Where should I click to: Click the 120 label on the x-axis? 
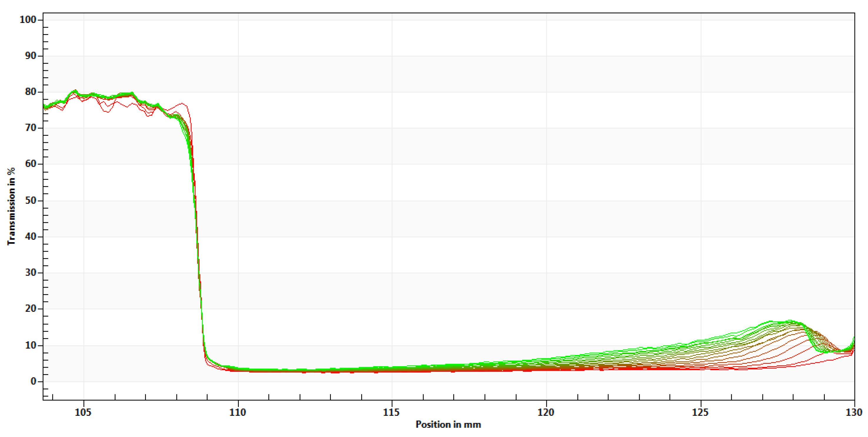(546, 412)
